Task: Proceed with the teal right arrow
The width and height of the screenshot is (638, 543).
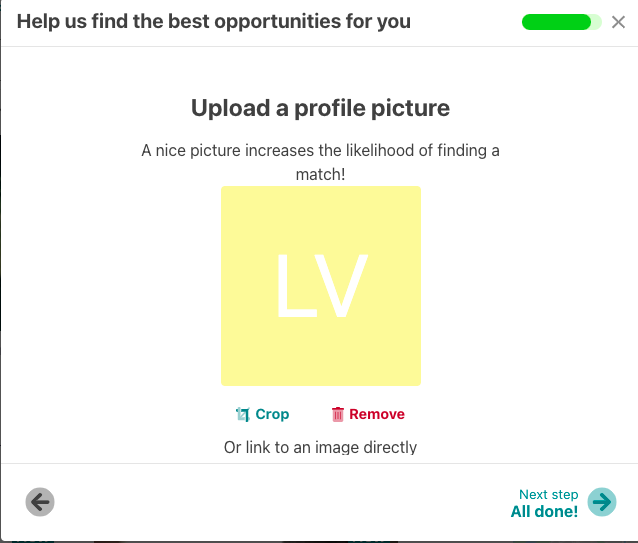Action: (x=602, y=502)
